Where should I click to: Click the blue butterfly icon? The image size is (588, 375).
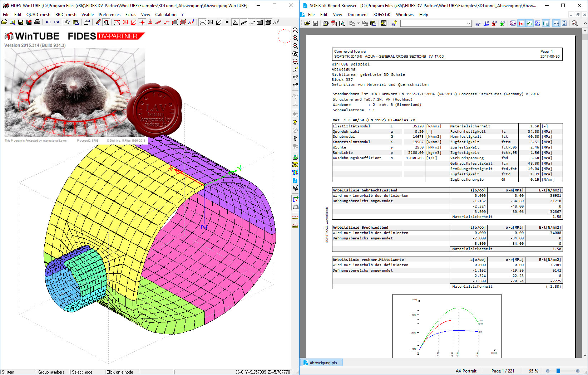tap(295, 172)
